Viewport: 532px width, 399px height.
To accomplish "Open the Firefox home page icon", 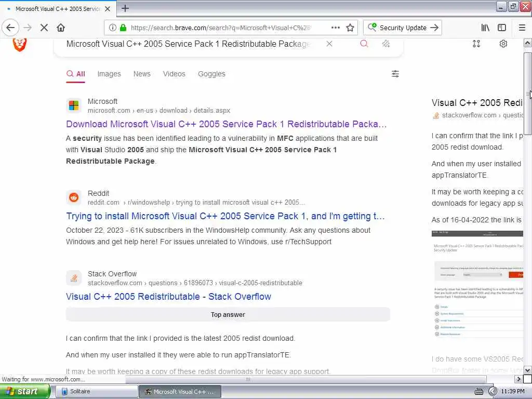I will pyautogui.click(x=61, y=28).
